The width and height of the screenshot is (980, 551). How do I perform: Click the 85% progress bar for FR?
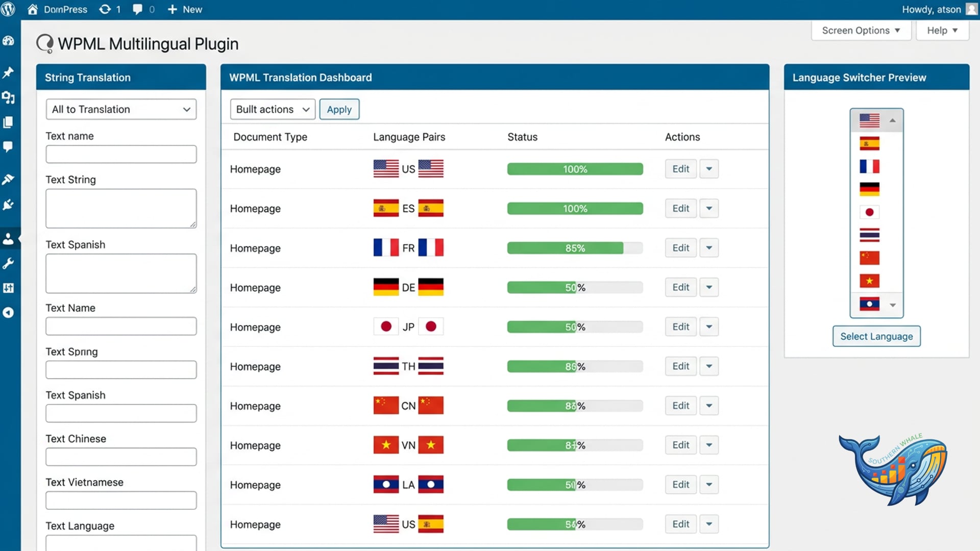[575, 248]
